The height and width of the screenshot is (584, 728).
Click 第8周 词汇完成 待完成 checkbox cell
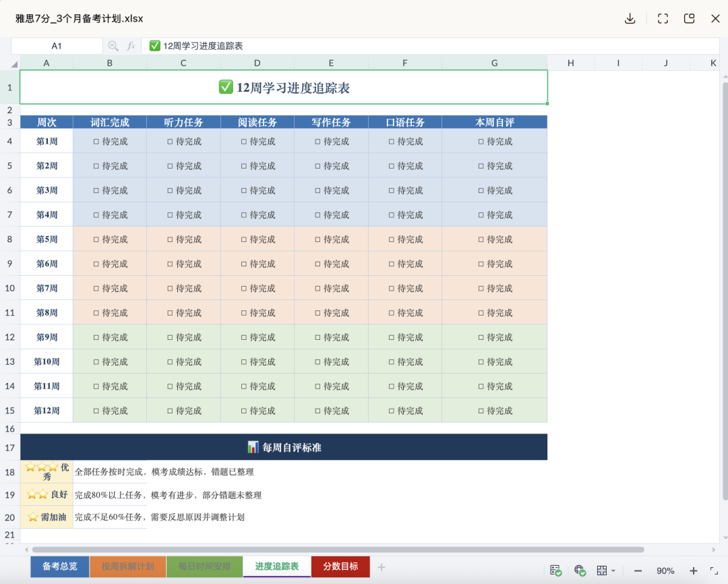(x=110, y=313)
